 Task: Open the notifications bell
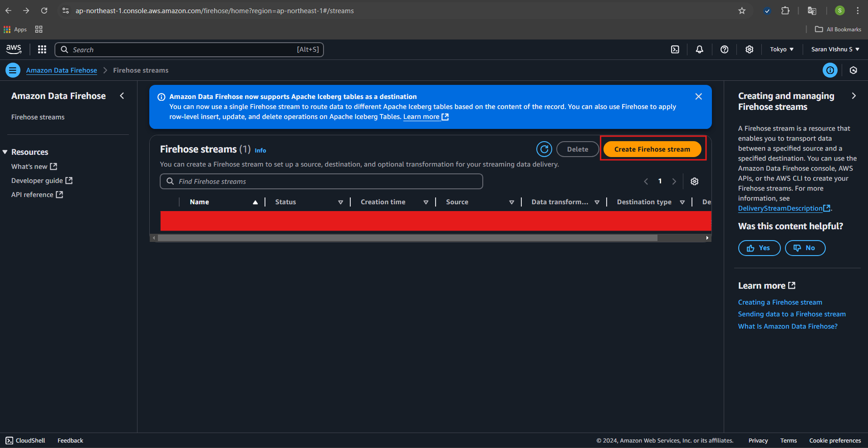tap(699, 49)
